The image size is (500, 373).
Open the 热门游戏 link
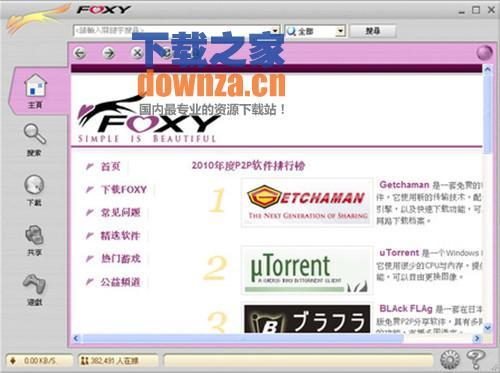coord(120,259)
